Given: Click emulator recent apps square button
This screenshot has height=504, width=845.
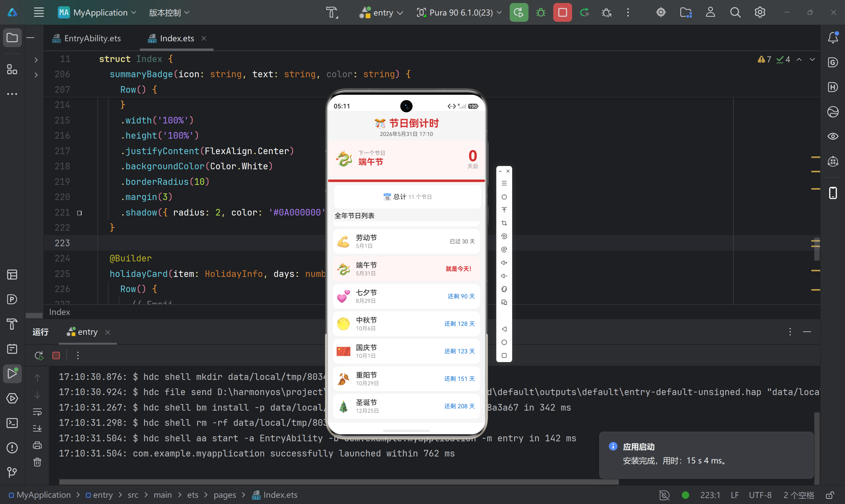Looking at the screenshot, I should [504, 355].
